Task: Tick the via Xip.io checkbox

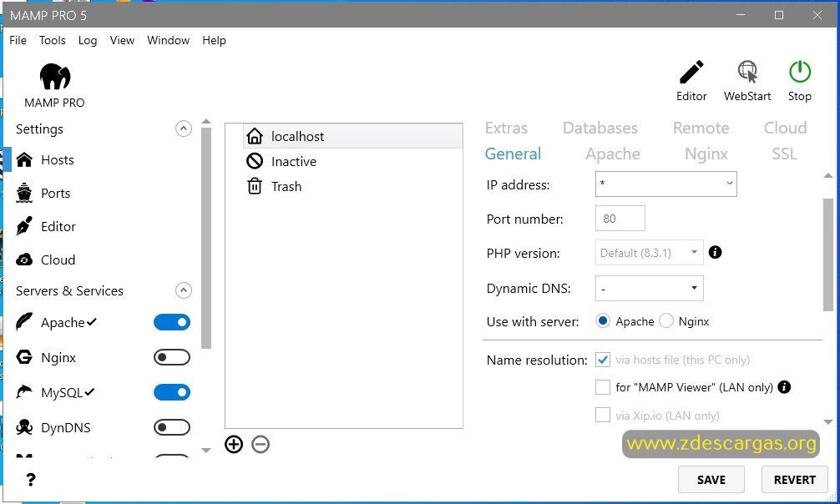Action: (603, 415)
